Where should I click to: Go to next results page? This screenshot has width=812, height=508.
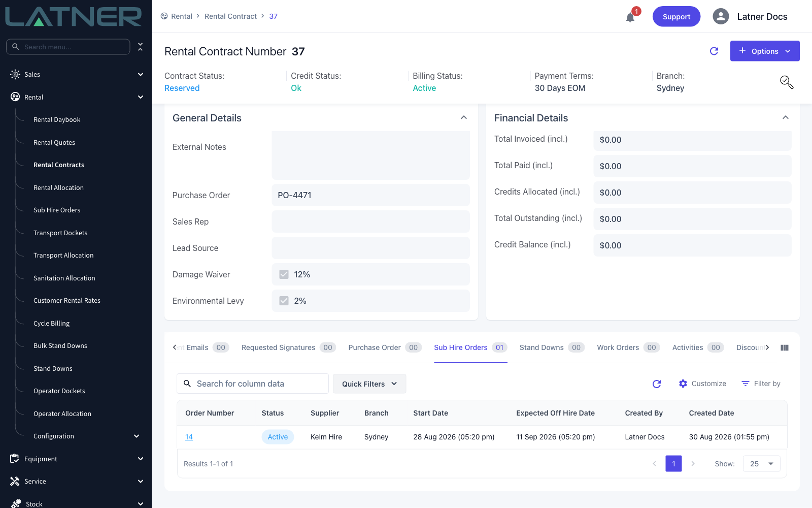coord(693,463)
